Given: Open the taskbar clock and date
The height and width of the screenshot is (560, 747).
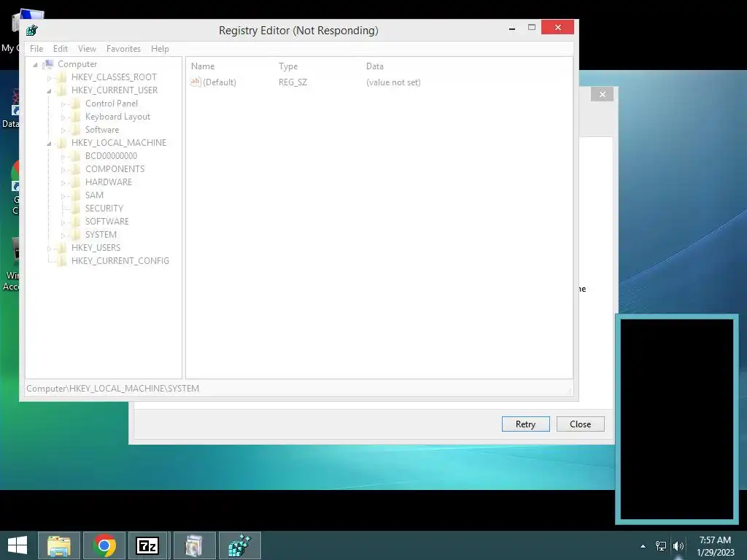Looking at the screenshot, I should (x=715, y=546).
